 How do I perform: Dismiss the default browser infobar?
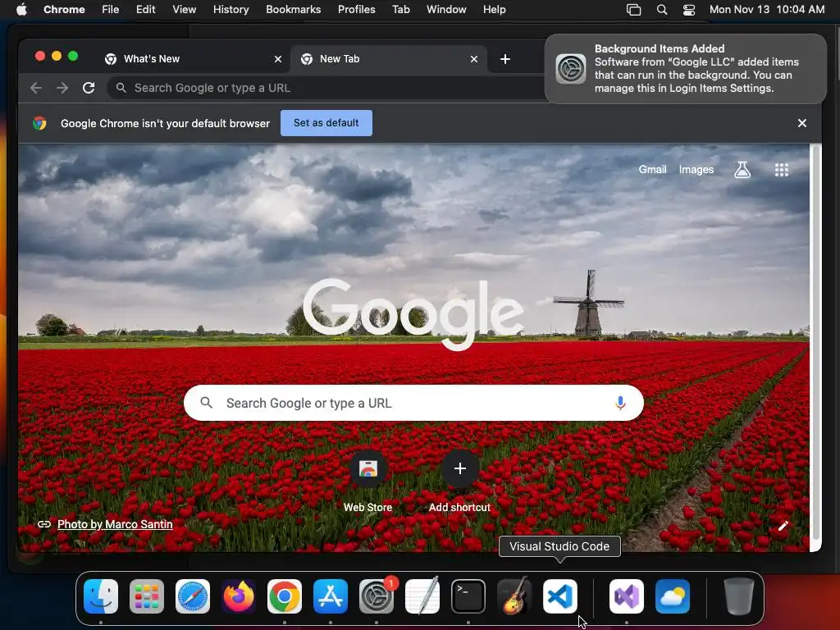pyautogui.click(x=802, y=123)
